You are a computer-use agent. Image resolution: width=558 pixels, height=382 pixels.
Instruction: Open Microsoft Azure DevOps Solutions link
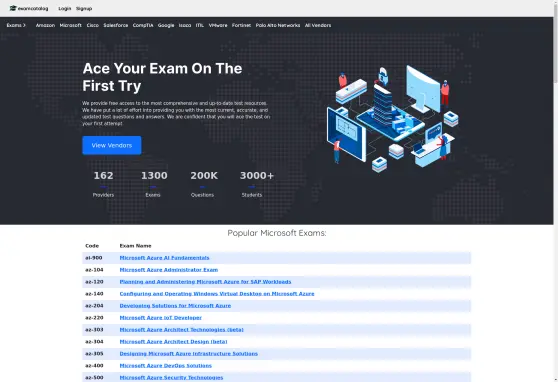pos(165,366)
